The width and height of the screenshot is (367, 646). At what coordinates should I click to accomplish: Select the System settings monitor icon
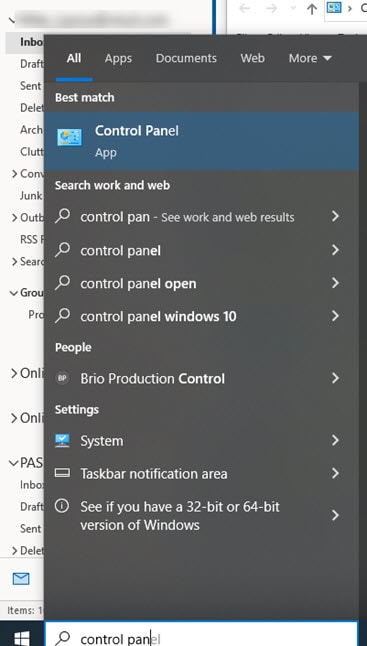62,440
